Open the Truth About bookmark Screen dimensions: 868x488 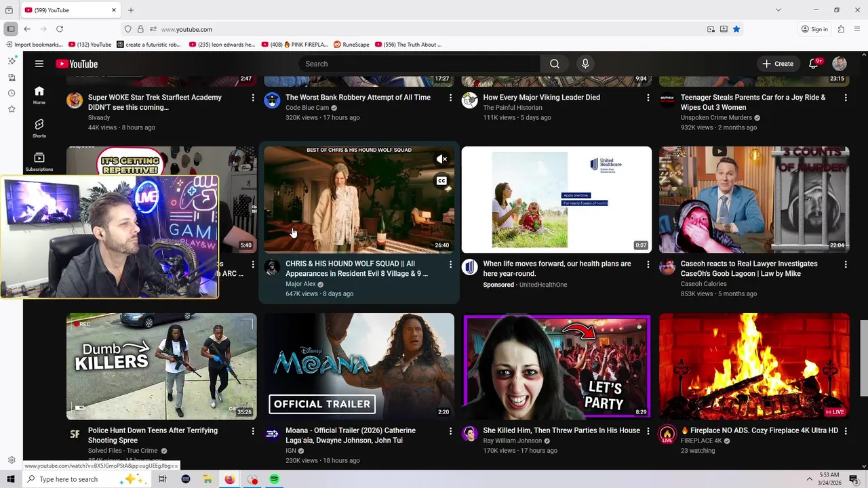408,45
